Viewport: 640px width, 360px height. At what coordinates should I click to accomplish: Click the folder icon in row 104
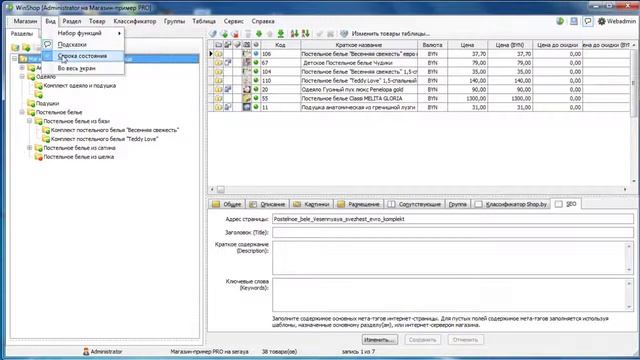(x=219, y=72)
